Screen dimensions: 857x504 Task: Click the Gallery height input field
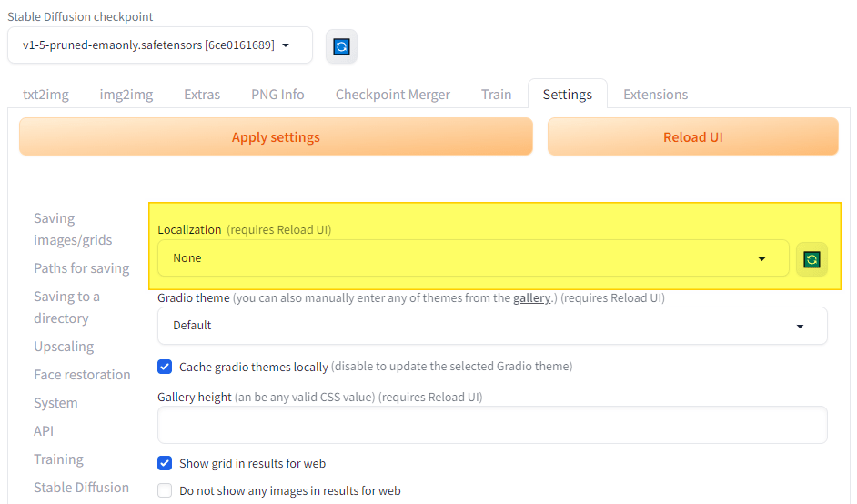tap(492, 425)
